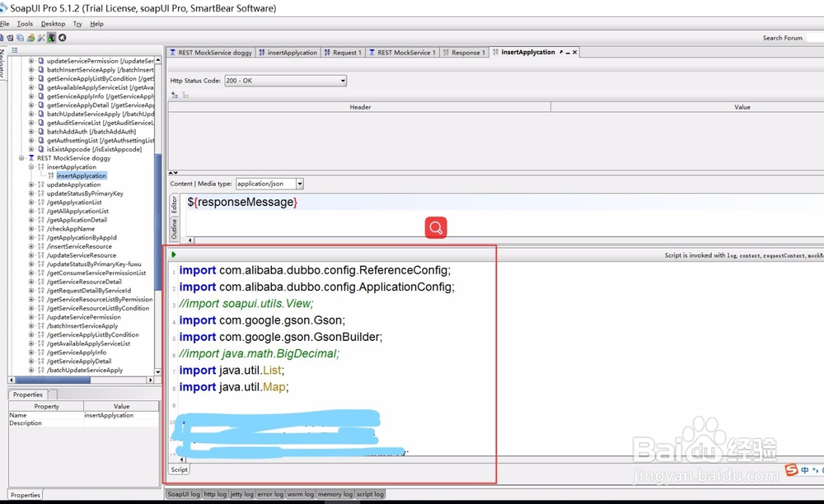Image resolution: width=824 pixels, height=504 pixels.
Task: Switch to the Request 1 tab
Action: tap(343, 53)
